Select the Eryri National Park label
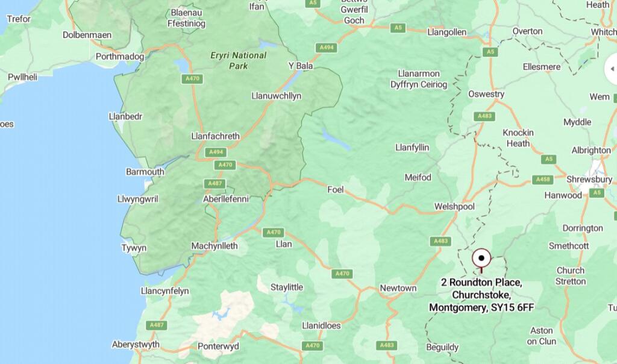617x364 pixels. click(x=239, y=61)
